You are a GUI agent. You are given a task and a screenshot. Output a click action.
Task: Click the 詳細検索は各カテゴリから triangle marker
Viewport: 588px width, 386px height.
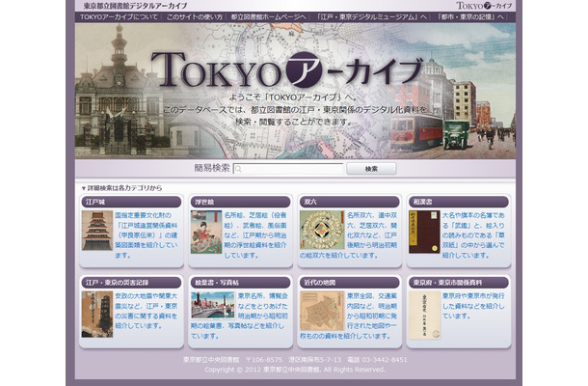pyautogui.click(x=84, y=188)
